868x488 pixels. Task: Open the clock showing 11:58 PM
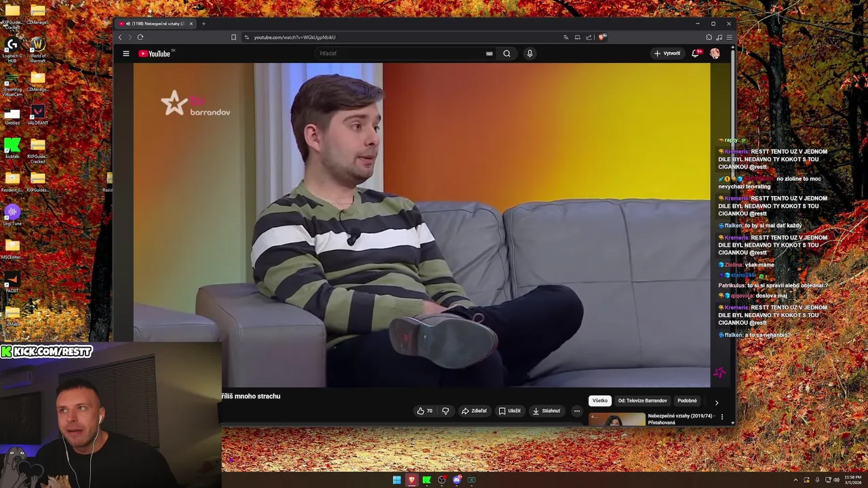(x=852, y=480)
